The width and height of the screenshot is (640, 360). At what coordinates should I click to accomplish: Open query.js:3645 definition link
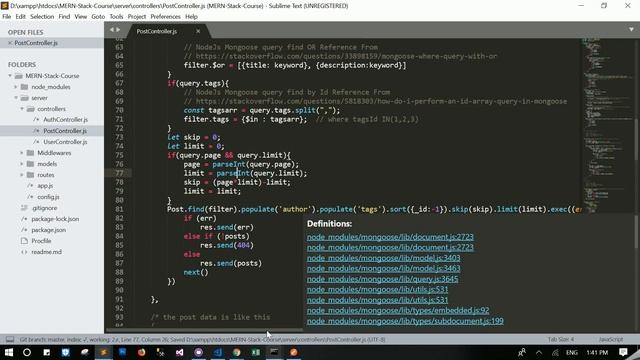point(382,279)
